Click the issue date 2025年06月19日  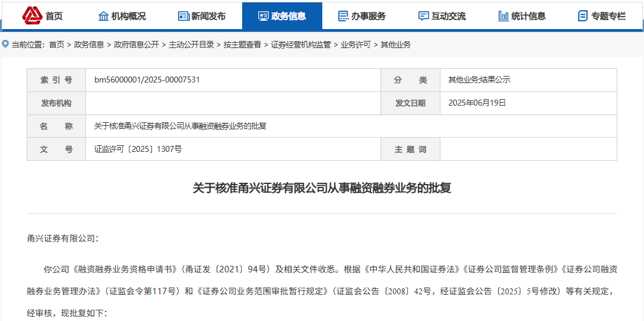coord(477,103)
